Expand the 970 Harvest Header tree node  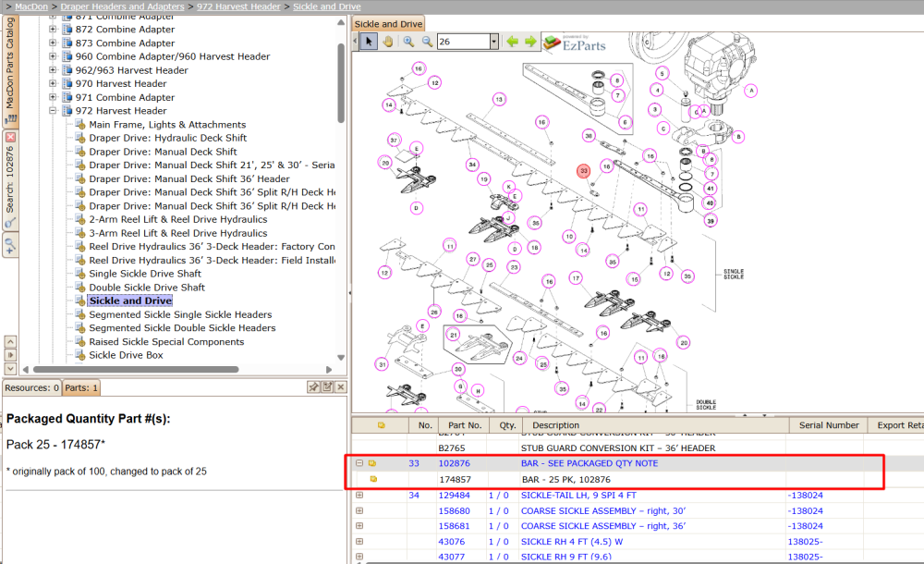[x=53, y=83]
